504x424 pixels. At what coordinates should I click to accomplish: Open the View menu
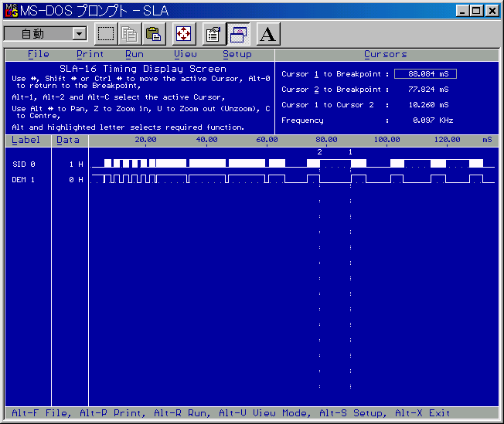tap(185, 54)
